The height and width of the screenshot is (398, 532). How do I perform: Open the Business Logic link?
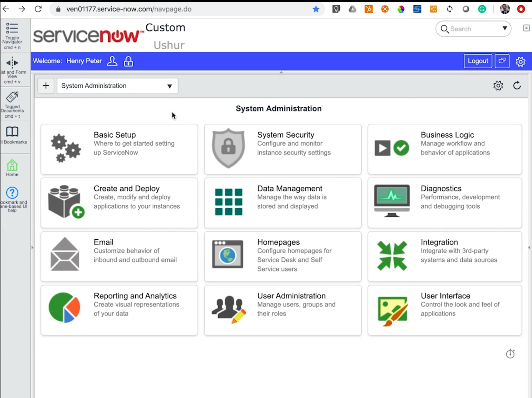click(447, 135)
